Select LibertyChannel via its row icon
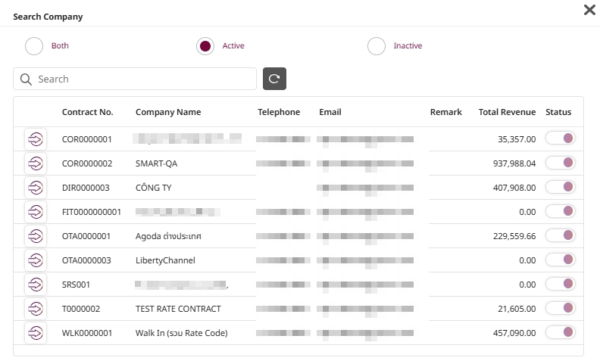This screenshot has height=364, width=600. click(x=35, y=260)
